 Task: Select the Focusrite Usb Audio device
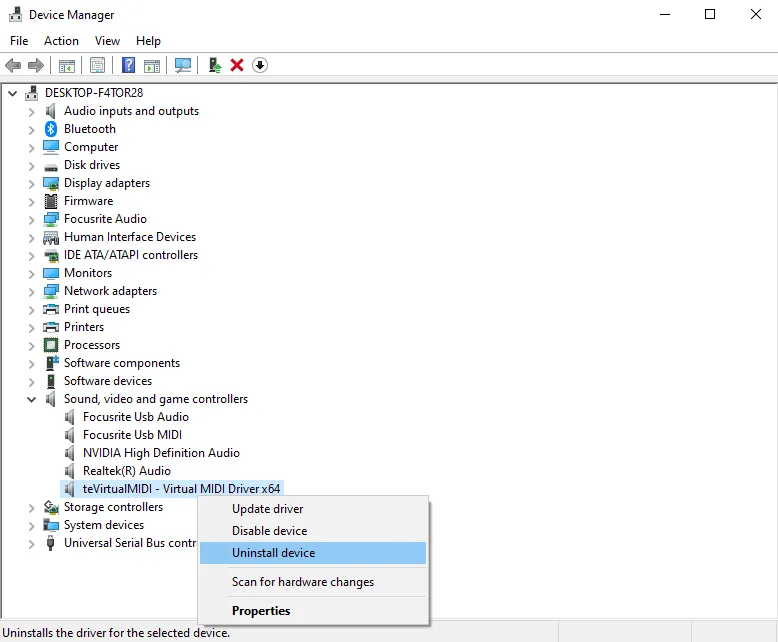coord(135,417)
